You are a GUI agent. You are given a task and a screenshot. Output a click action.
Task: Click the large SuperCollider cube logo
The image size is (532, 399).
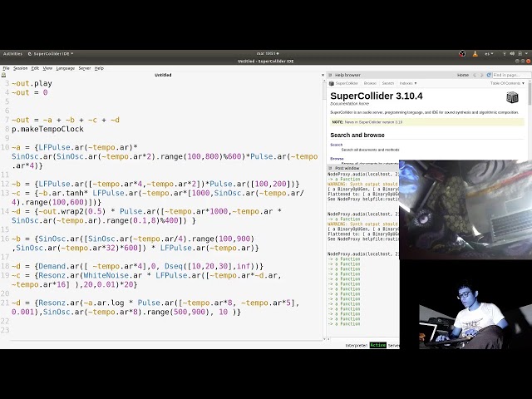[512, 97]
